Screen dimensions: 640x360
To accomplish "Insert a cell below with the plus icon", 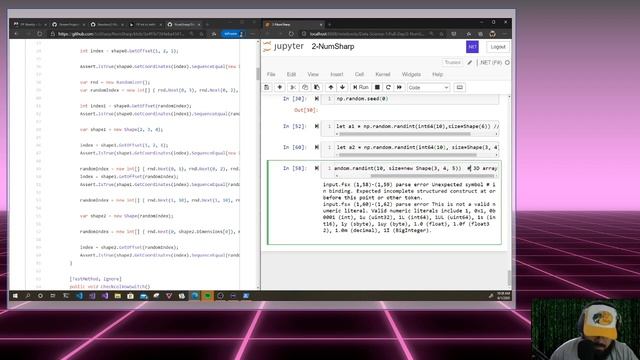I will [x=280, y=87].
